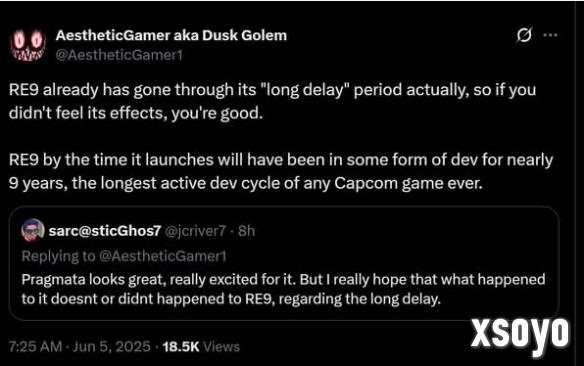The width and height of the screenshot is (584, 366).
Task: Open the sarc@sticGhos7 avatar in the quoted tweet
Action: [x=33, y=230]
